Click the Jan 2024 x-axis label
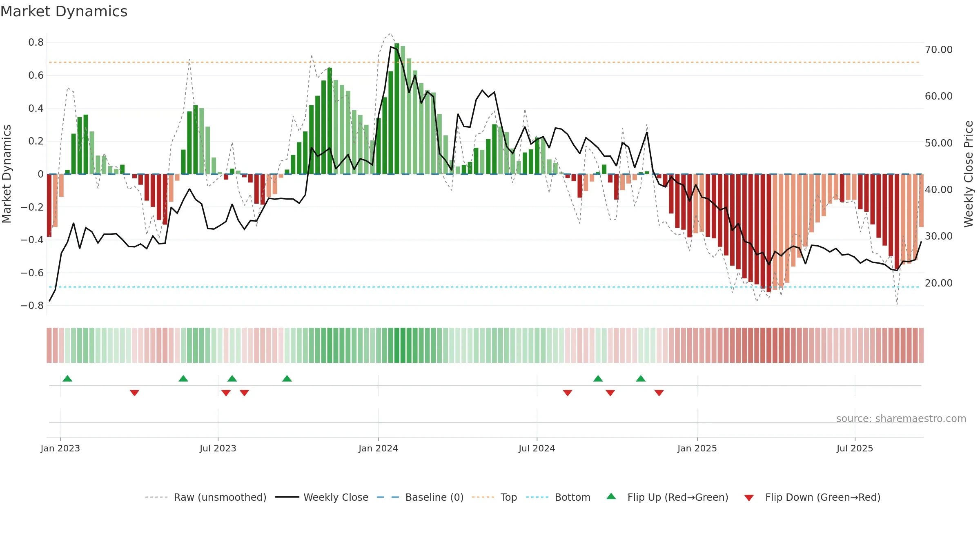Screen dimensions: 980x551 pos(379,448)
